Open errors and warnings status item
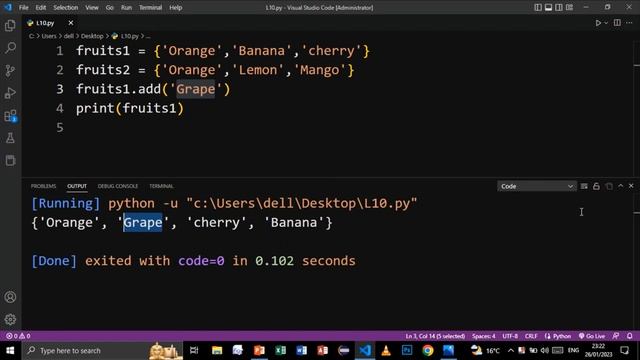This screenshot has width=640, height=360. click(18, 336)
